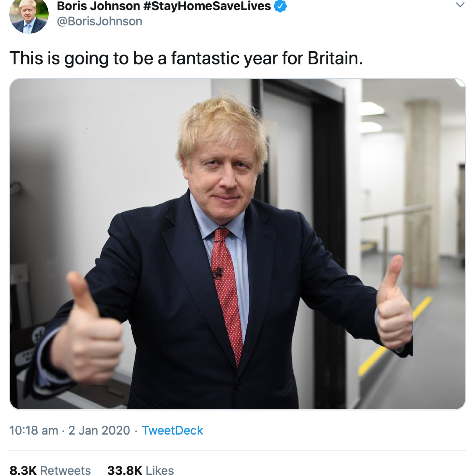This screenshot has height=476, width=476.
Task: Select the tweet text about fantastic year
Action: coord(186,58)
